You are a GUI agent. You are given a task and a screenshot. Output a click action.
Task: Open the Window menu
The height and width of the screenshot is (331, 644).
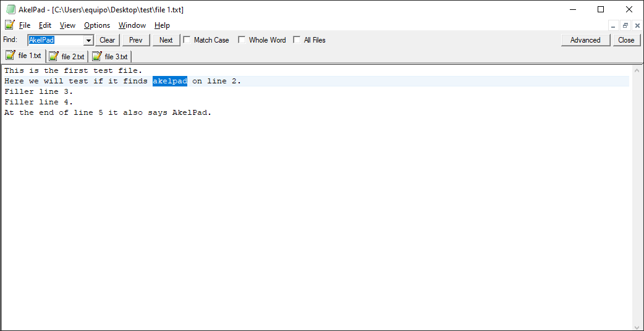tap(132, 25)
